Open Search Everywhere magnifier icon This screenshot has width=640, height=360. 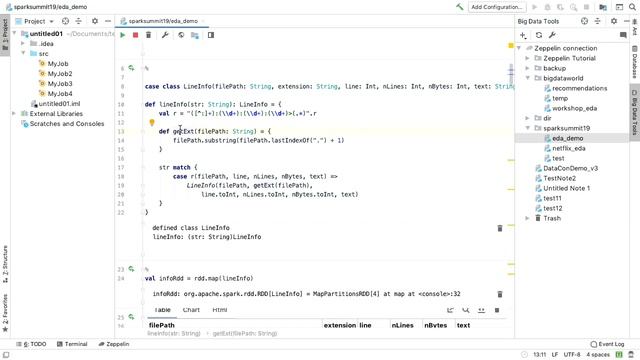[632, 7]
